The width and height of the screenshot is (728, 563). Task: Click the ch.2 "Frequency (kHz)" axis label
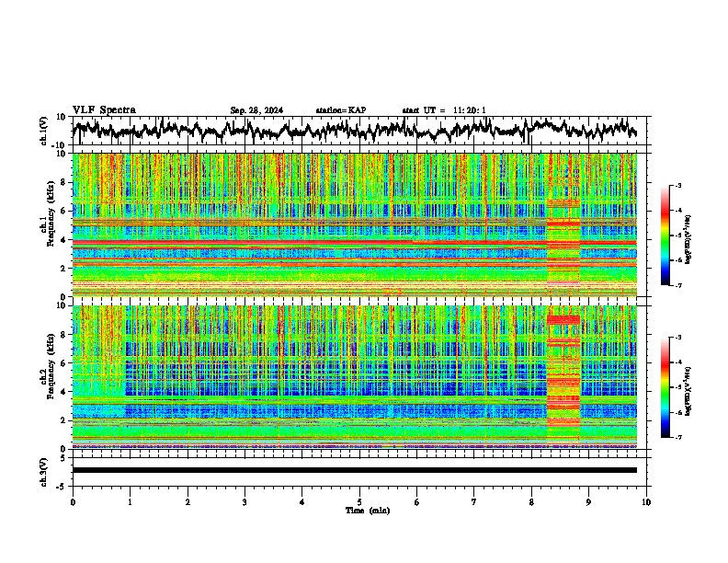point(51,366)
